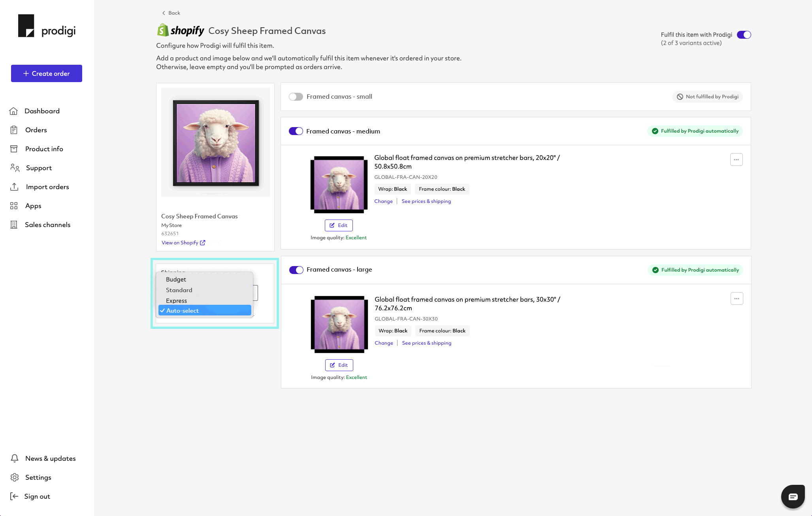
Task: Click the Support sidebar icon
Action: pyautogui.click(x=15, y=167)
